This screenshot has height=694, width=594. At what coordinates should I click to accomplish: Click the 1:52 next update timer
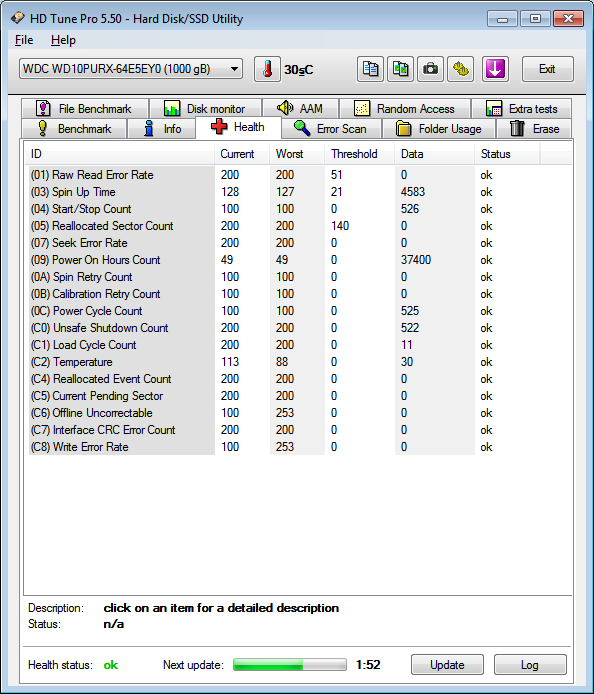(368, 665)
